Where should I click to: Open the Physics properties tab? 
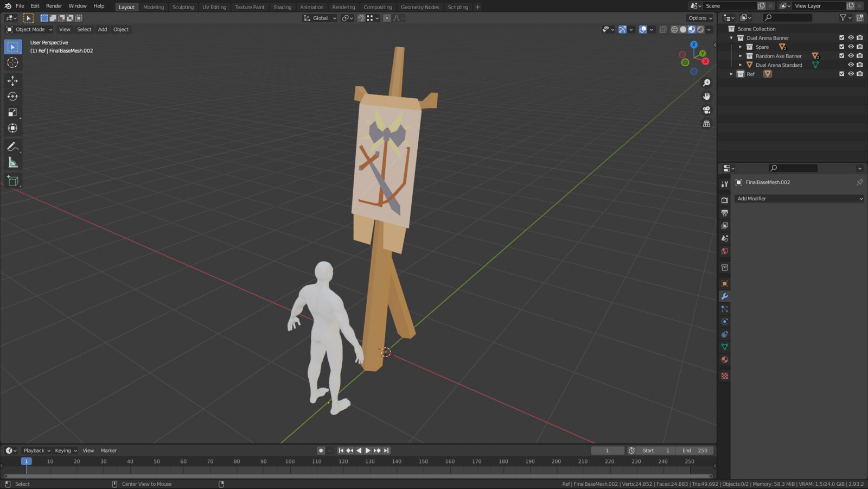[x=725, y=321]
